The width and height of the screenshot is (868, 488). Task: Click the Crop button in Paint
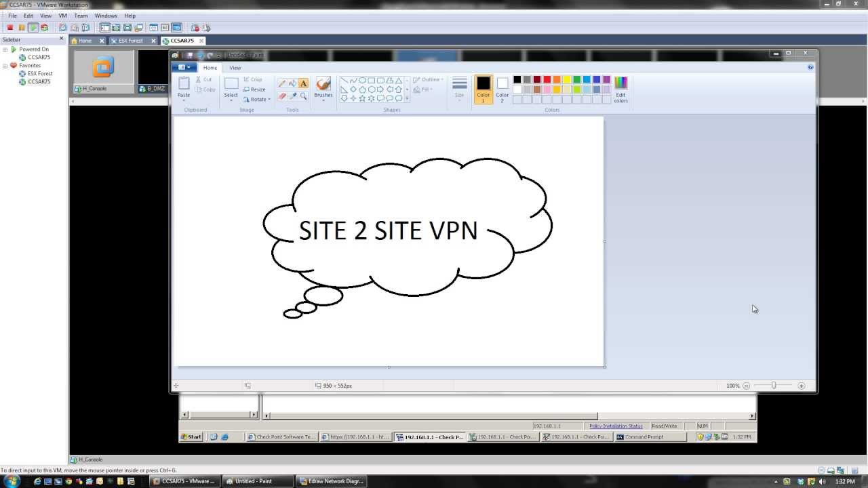[253, 80]
